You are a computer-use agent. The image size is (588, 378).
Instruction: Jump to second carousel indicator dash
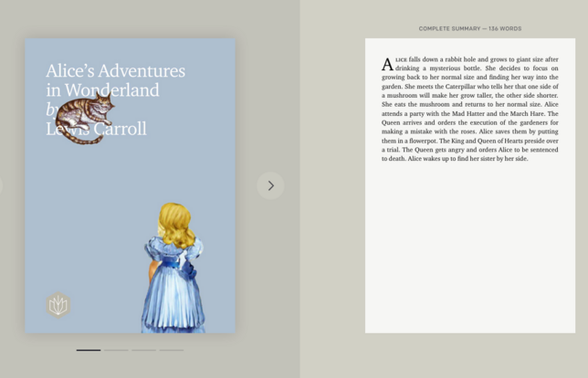click(x=116, y=350)
